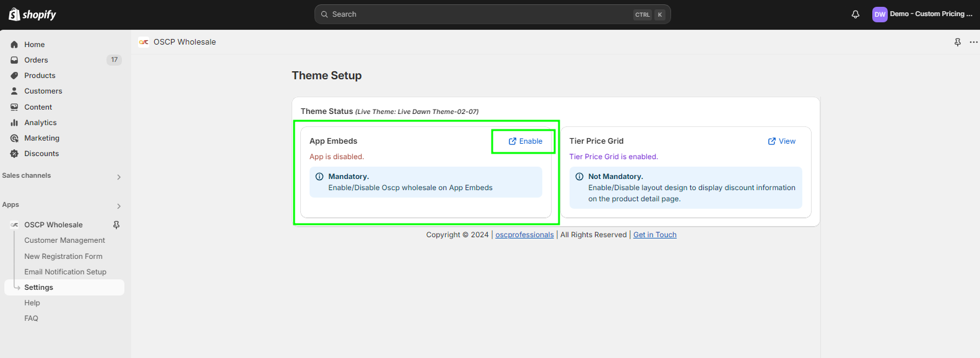Image resolution: width=980 pixels, height=358 pixels.
Task: Click the Get in Touch link
Action: click(654, 235)
